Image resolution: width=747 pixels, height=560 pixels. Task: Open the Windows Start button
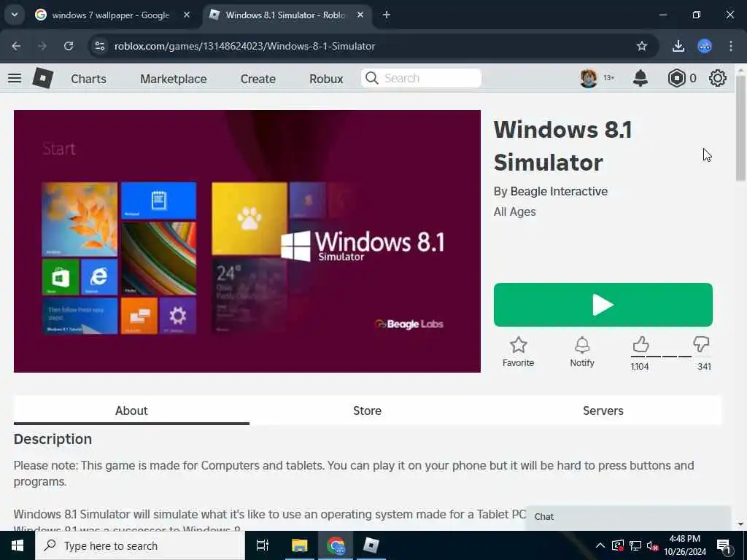point(18,545)
